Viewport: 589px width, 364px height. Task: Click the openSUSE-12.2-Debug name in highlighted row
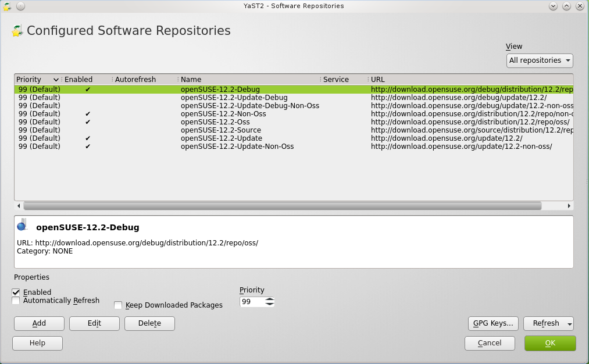pyautogui.click(x=220, y=90)
